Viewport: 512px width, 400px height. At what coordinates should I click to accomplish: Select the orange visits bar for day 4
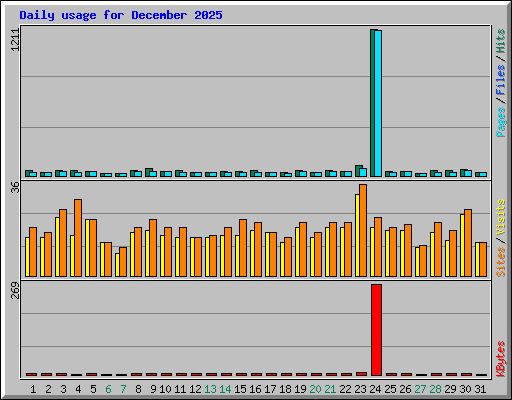pyautogui.click(x=78, y=238)
